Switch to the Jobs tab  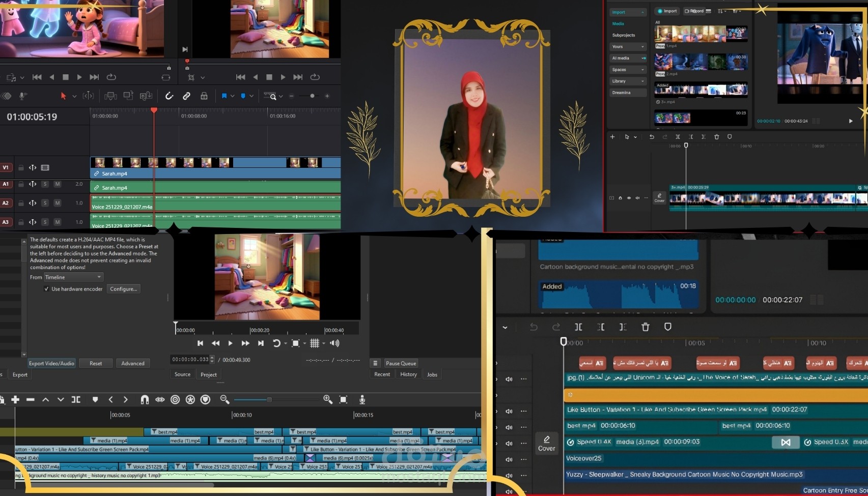click(432, 374)
